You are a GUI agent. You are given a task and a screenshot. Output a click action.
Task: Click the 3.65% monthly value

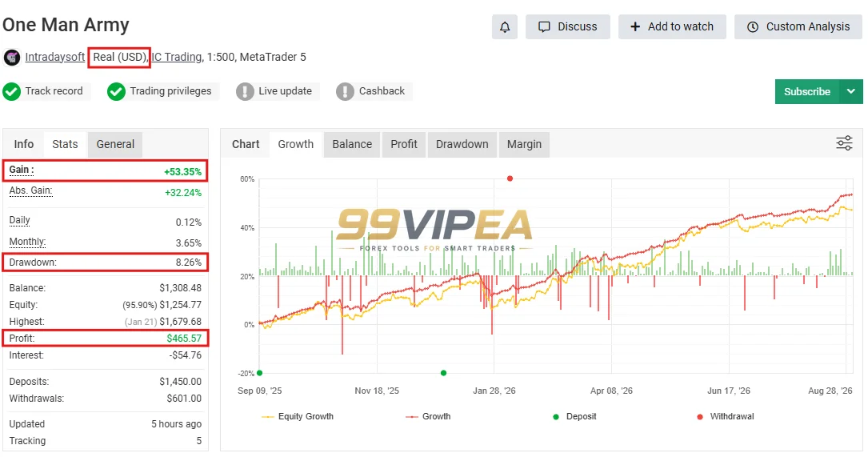189,243
